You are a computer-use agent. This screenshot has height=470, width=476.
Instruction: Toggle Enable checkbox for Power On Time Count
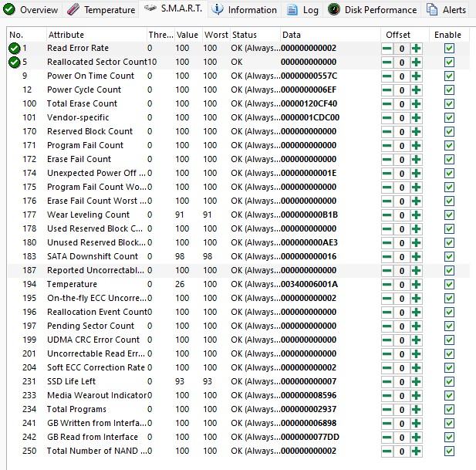tap(449, 76)
